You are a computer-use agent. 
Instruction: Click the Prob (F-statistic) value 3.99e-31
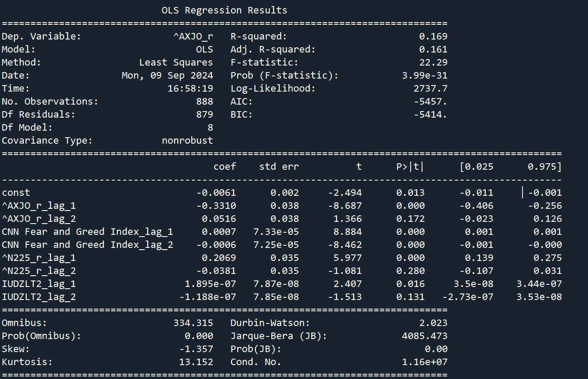425,76
